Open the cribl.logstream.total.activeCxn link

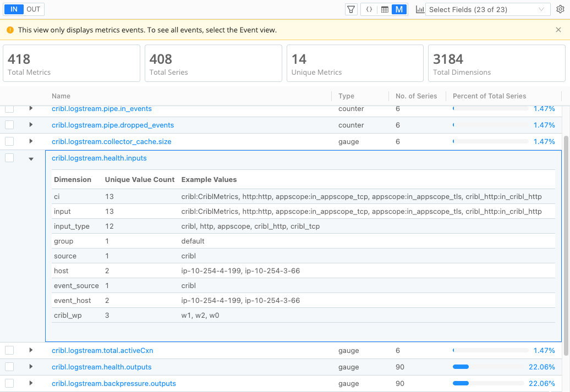pos(102,351)
